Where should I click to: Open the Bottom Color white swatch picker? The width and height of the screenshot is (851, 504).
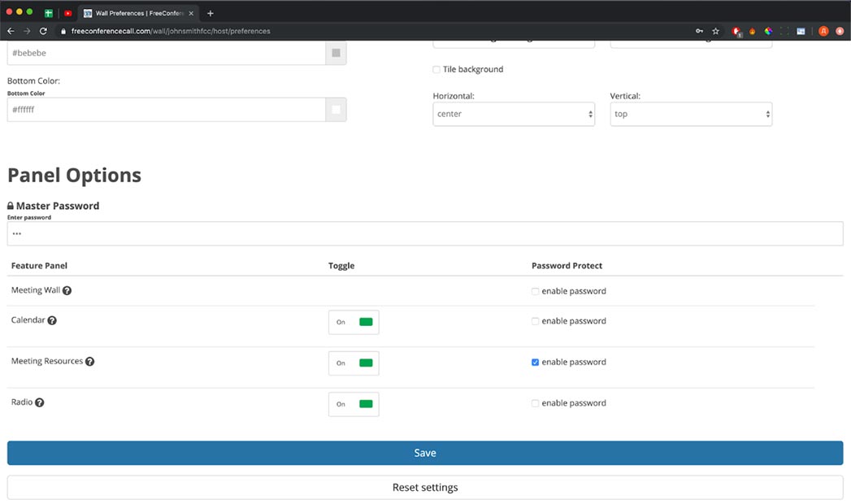click(336, 110)
